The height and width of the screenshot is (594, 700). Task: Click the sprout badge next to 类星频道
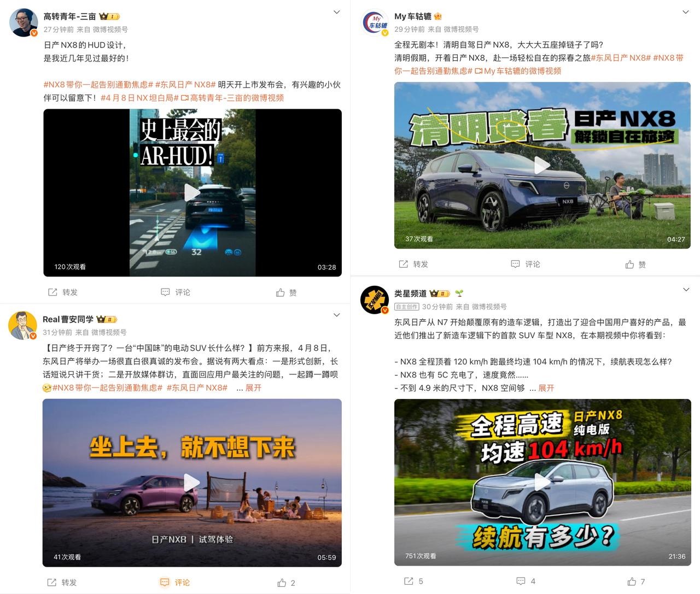[458, 293]
